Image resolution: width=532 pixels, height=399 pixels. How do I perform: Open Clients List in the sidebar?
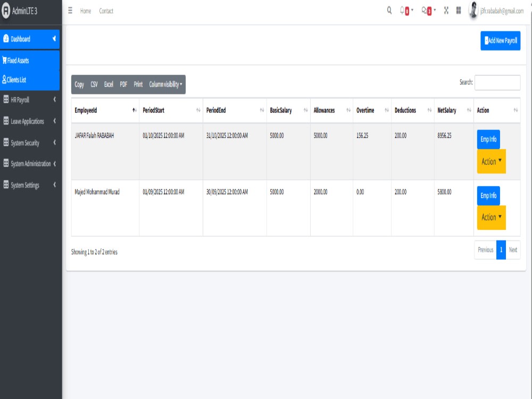[30, 80]
